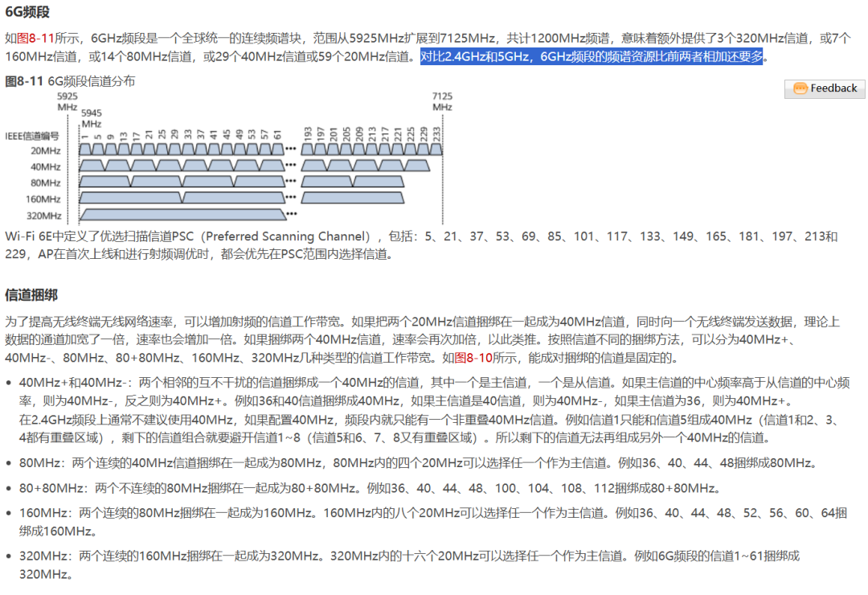
Task: Click the 5925 MHz frequency marker
Action: pyautogui.click(x=68, y=101)
